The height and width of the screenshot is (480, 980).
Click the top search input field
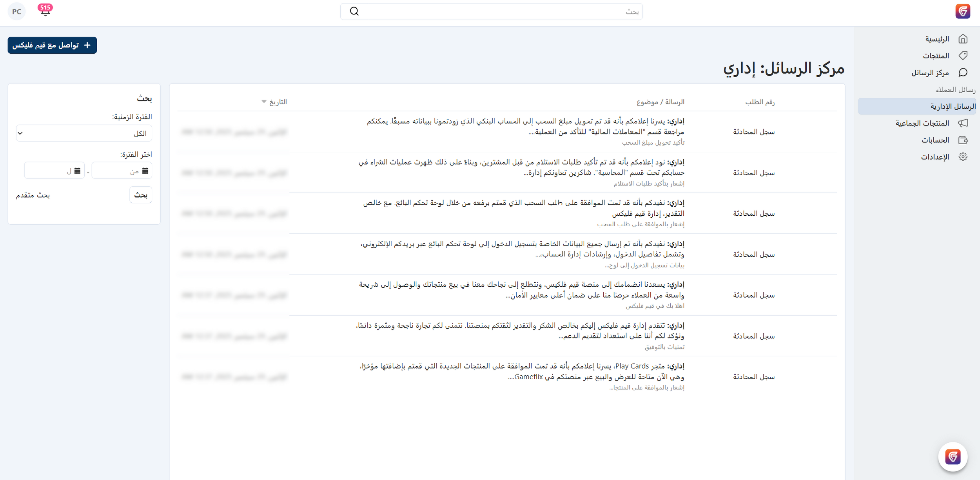pos(498,12)
